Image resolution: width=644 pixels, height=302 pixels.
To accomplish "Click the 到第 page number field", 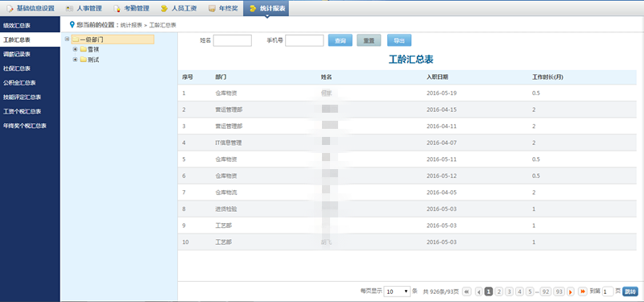I will pos(608,292).
